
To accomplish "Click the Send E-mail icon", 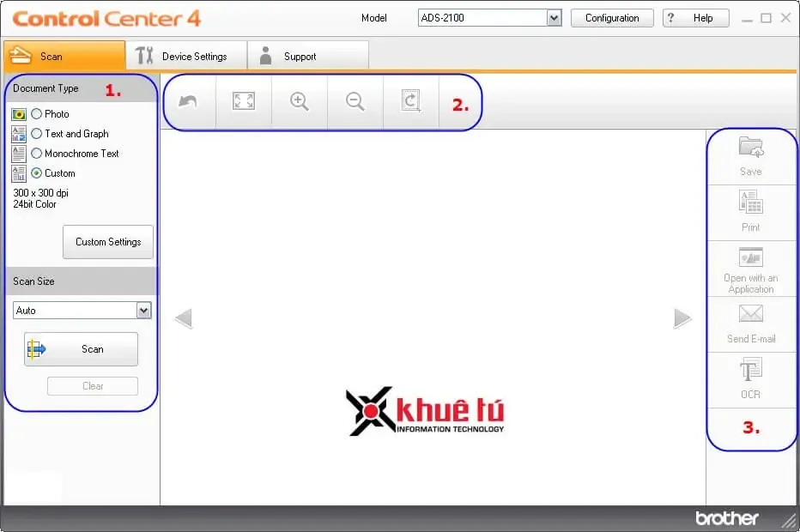I will point(750,323).
